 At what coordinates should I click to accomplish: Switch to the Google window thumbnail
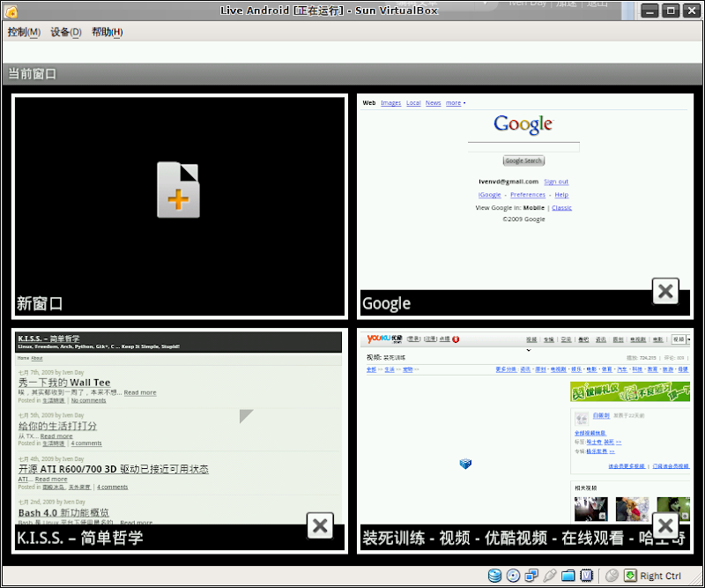click(525, 206)
